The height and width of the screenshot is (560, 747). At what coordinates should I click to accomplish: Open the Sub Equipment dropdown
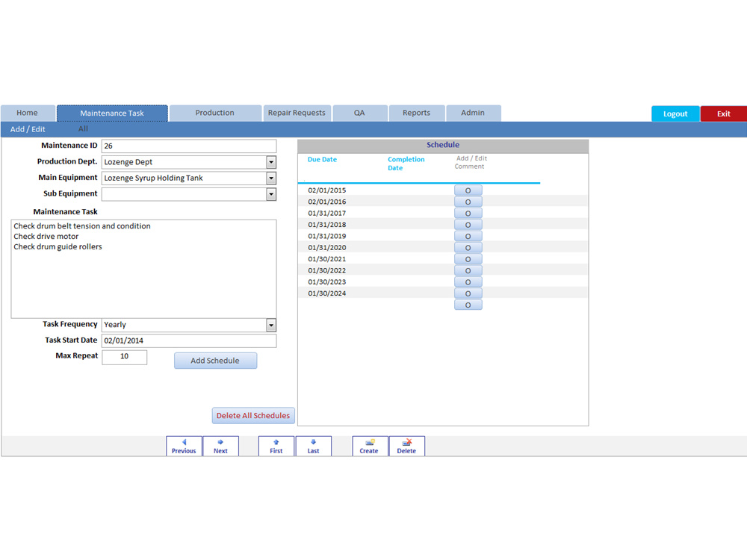[x=270, y=193]
